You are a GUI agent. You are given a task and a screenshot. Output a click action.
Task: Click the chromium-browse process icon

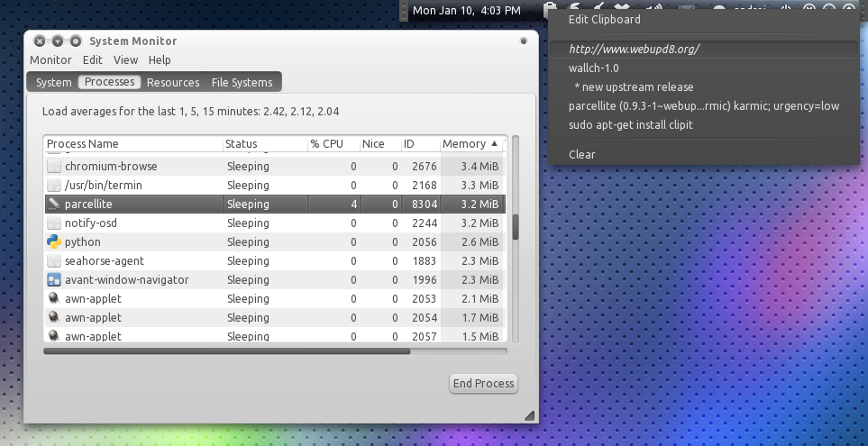click(54, 167)
